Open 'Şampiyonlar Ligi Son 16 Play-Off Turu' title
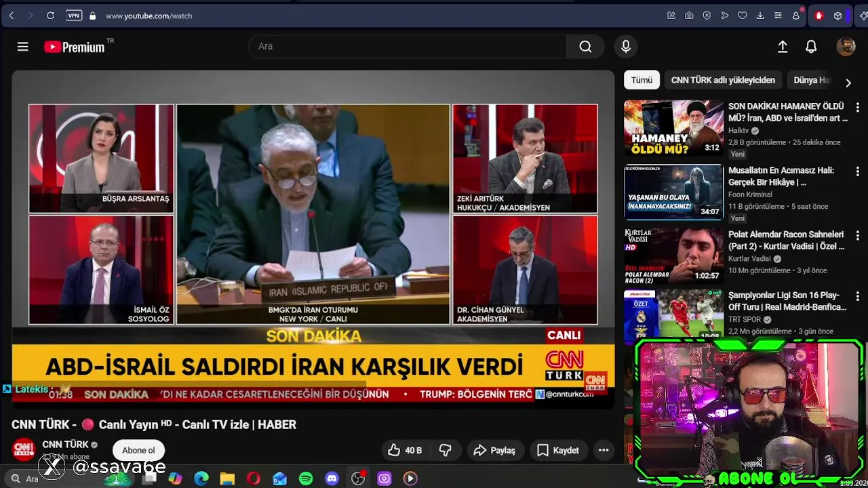Screen dimensions: 868x488 (787, 301)
